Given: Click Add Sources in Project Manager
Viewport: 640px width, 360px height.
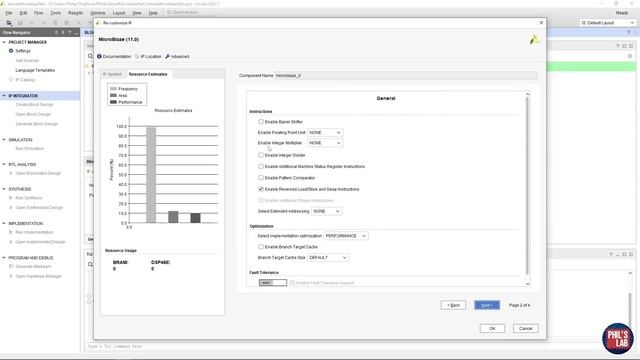Looking at the screenshot, I should 27,60.
